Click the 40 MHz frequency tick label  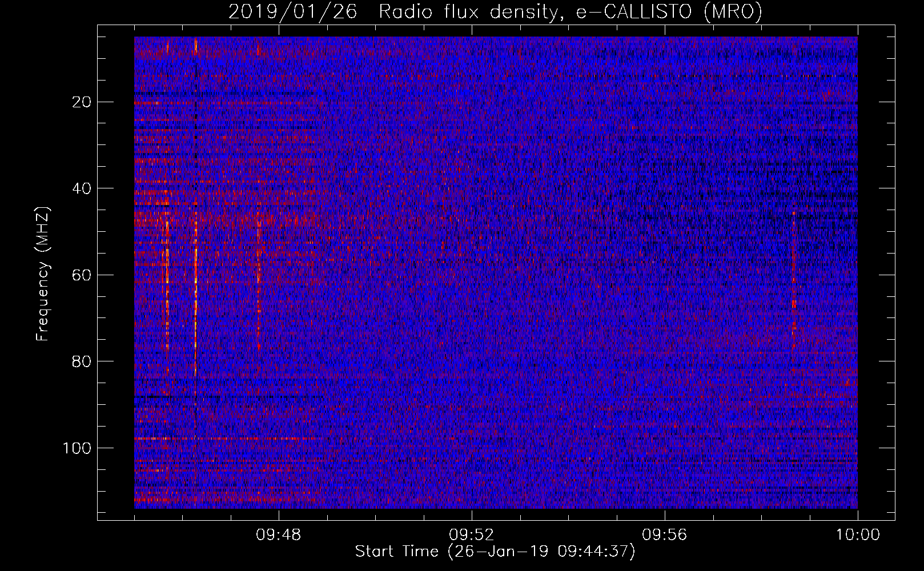pyautogui.click(x=82, y=188)
